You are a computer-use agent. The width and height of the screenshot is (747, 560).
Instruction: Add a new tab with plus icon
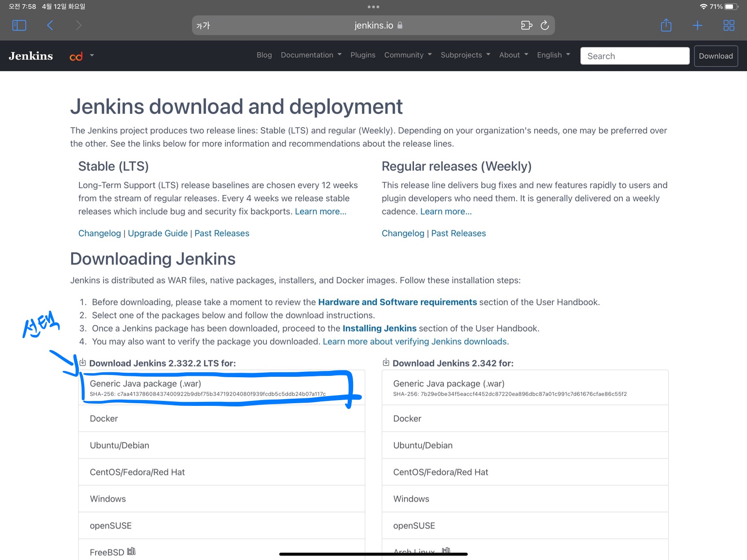(x=697, y=26)
